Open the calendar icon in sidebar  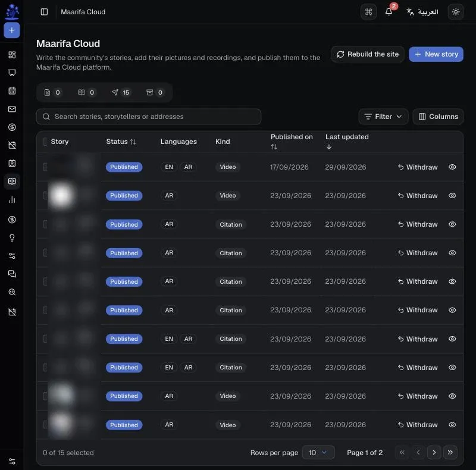point(12,91)
